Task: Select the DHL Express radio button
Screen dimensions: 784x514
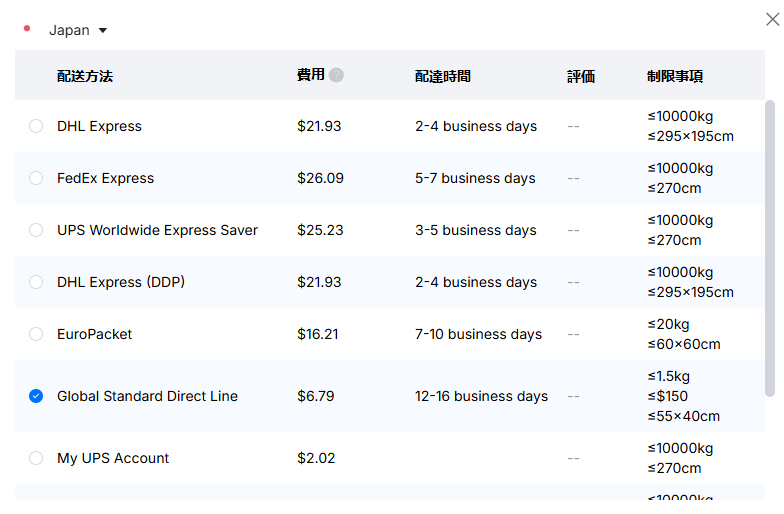Action: [36, 126]
